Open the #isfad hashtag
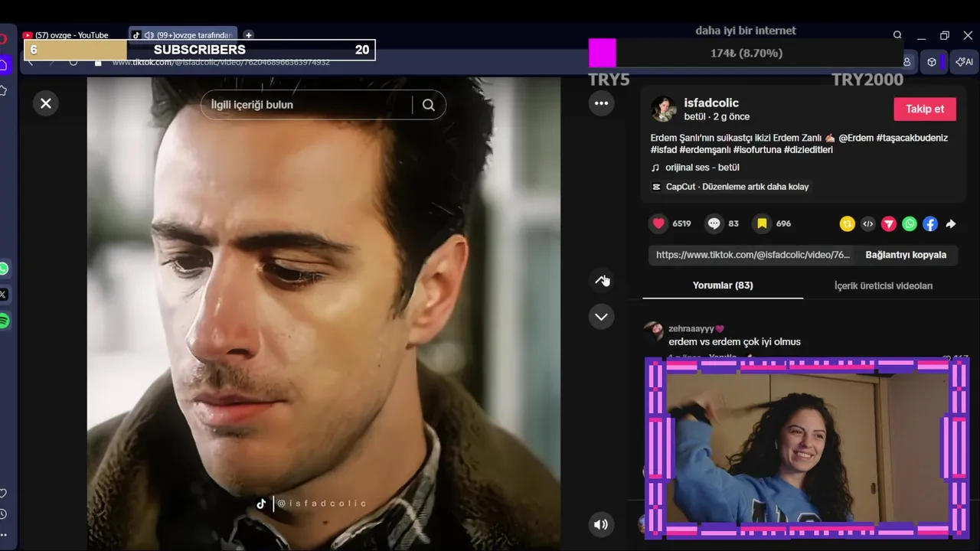The height and width of the screenshot is (551, 980). point(663,150)
